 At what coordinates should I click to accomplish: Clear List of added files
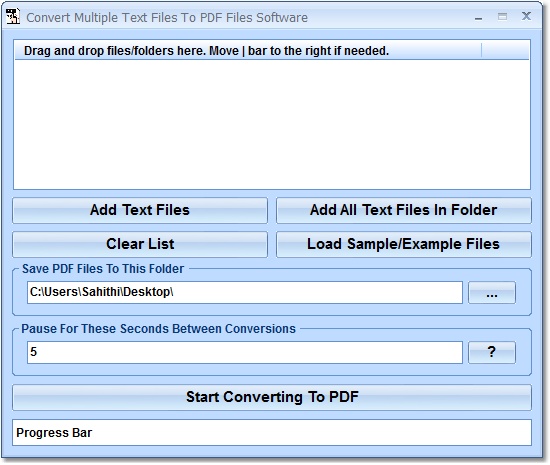tap(140, 244)
